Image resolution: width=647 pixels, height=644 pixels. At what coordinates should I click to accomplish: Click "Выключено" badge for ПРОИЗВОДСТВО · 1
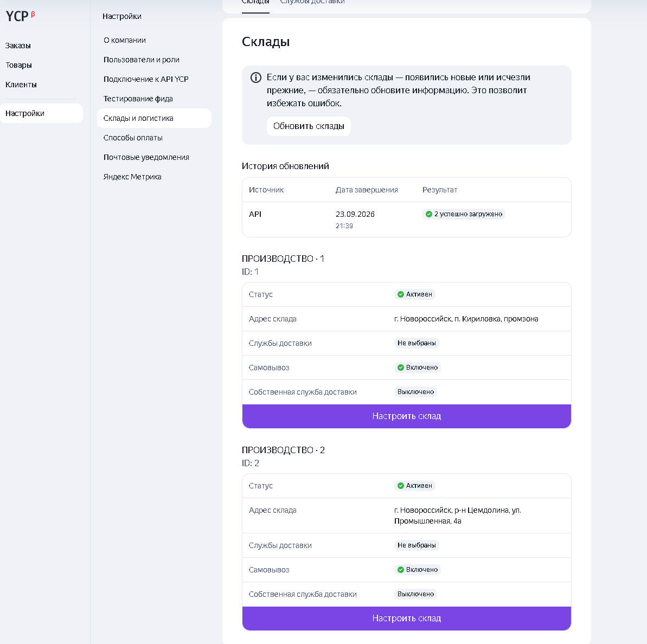[416, 392]
